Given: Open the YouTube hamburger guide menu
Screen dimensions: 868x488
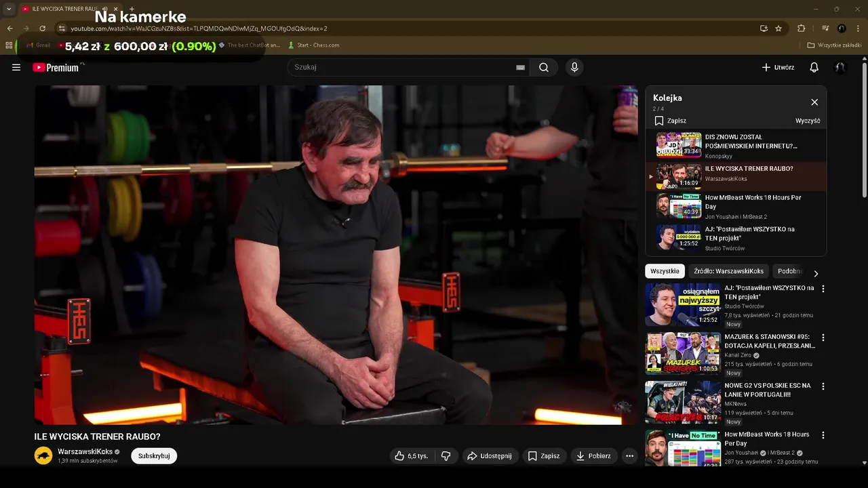Looking at the screenshot, I should coord(16,67).
